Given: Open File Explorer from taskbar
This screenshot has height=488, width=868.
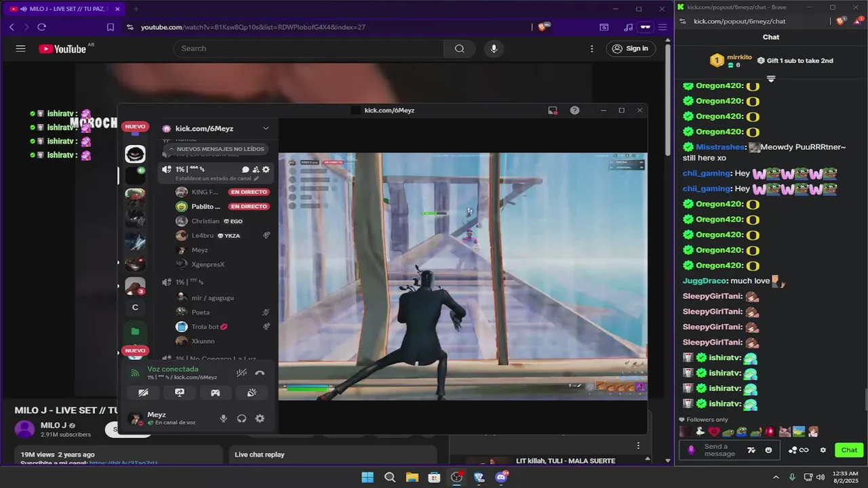Looking at the screenshot, I should tap(412, 477).
